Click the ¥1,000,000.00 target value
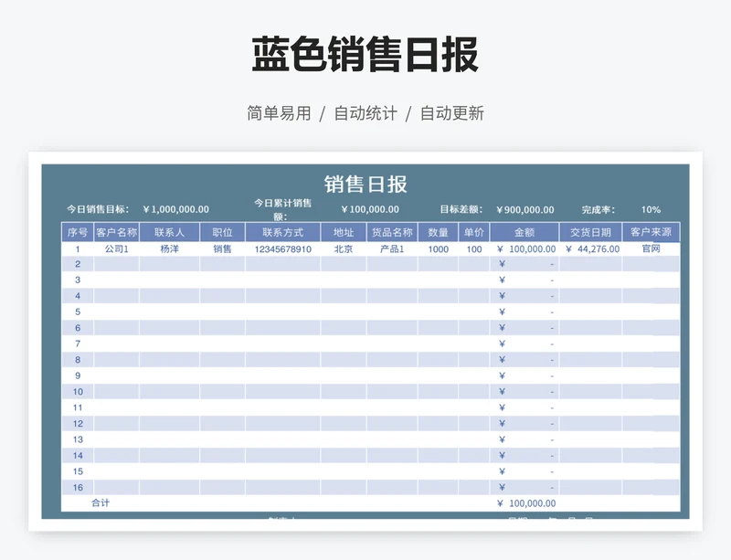 175,209
